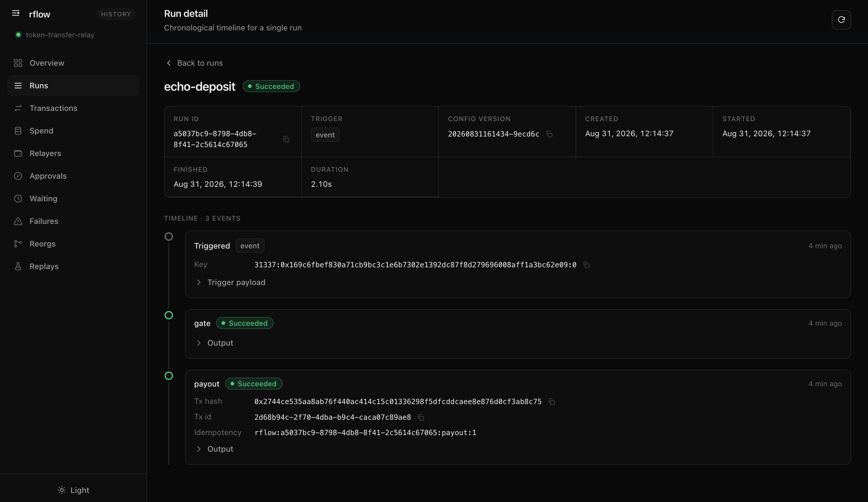Copy the payout Tx id
This screenshot has height=502, width=868.
coord(420,417)
